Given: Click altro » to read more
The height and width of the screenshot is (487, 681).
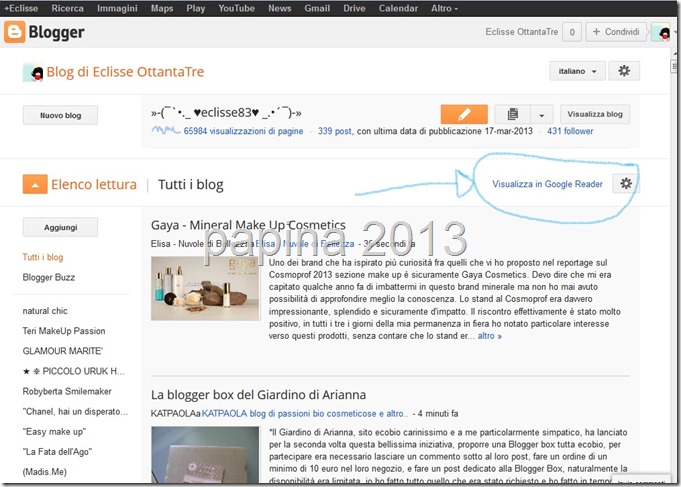Looking at the screenshot, I should click(489, 336).
